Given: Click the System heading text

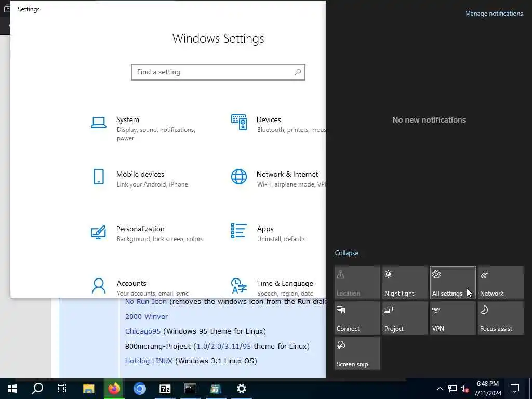Looking at the screenshot, I should coord(128,120).
